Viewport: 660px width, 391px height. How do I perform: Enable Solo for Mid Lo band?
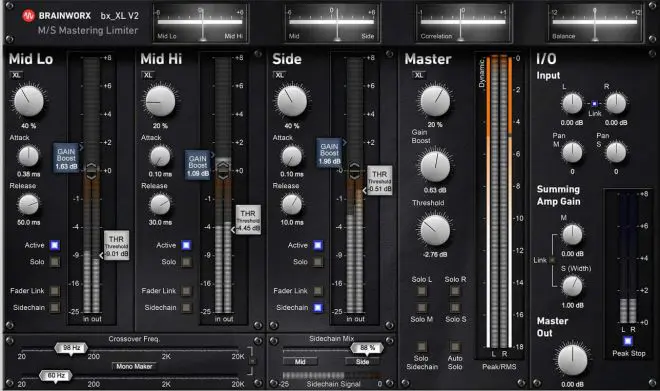55,262
